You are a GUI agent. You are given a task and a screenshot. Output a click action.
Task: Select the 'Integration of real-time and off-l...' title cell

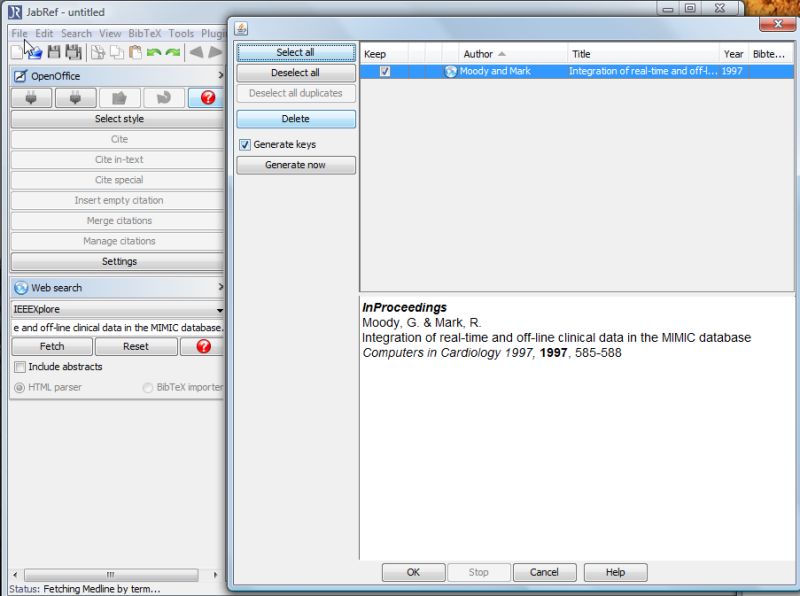[x=643, y=71]
